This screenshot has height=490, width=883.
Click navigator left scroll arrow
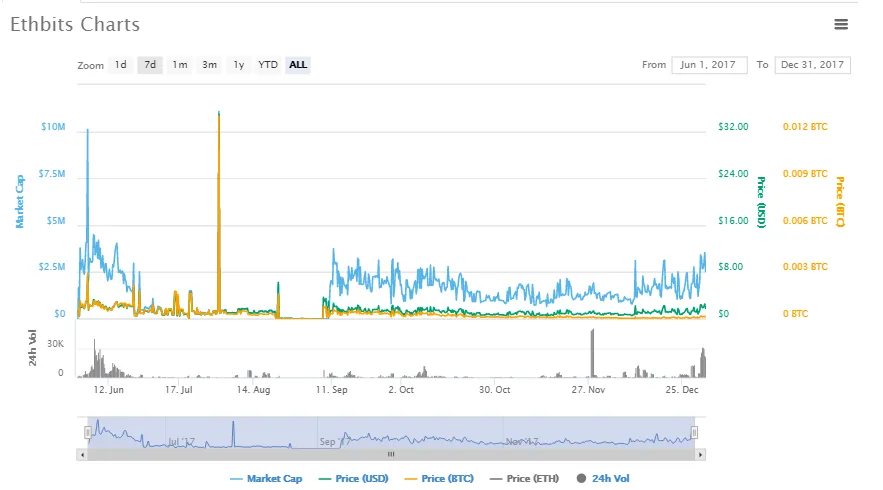coord(82,455)
